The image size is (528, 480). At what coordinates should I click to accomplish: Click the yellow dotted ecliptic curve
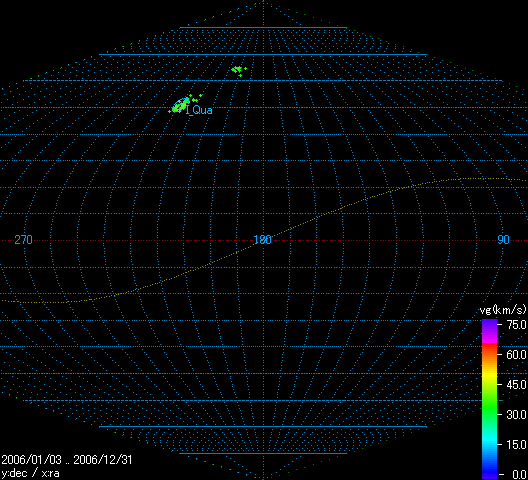[x=263, y=240]
